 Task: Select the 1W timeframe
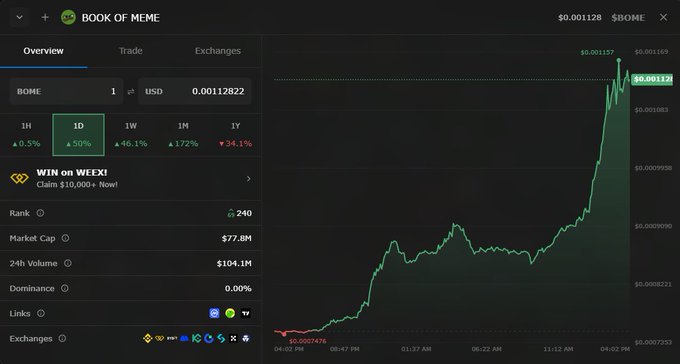tap(131, 134)
